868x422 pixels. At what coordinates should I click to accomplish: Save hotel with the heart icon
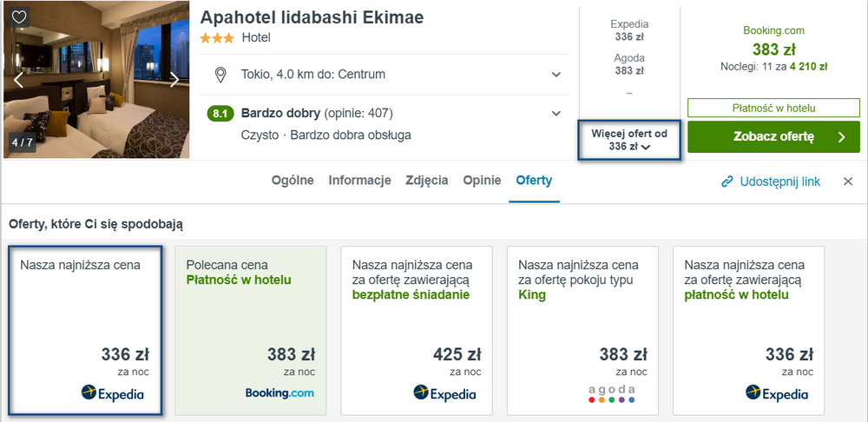point(19,17)
